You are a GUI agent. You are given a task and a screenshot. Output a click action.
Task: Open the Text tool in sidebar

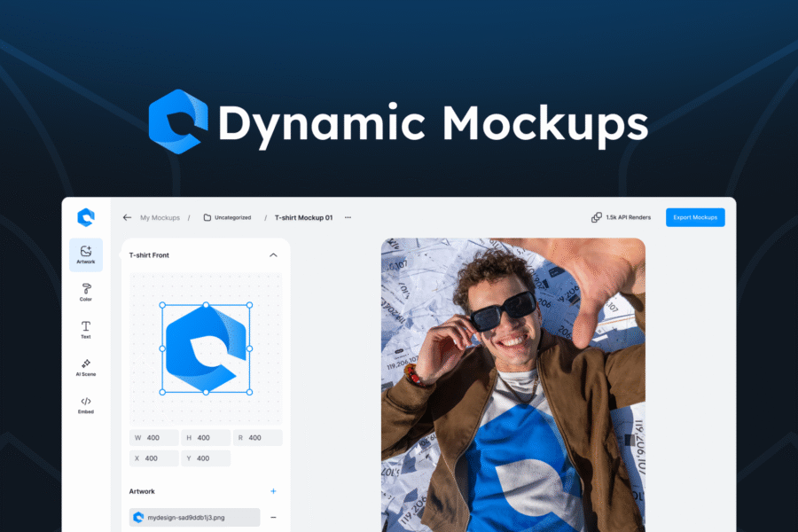(86, 330)
